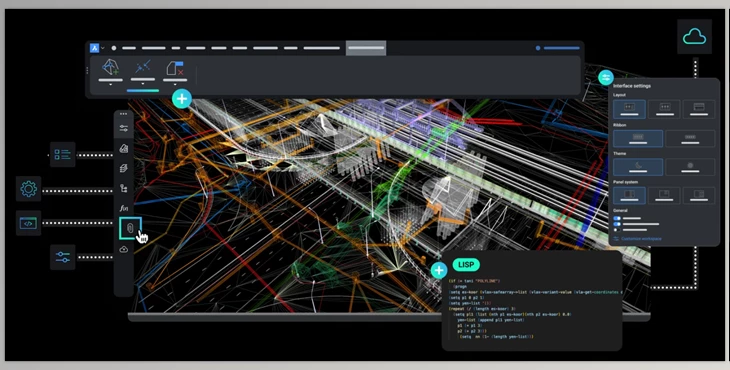The image size is (730, 370).
Task: Open the cloud icon in the side toolbar
Action: [123, 249]
